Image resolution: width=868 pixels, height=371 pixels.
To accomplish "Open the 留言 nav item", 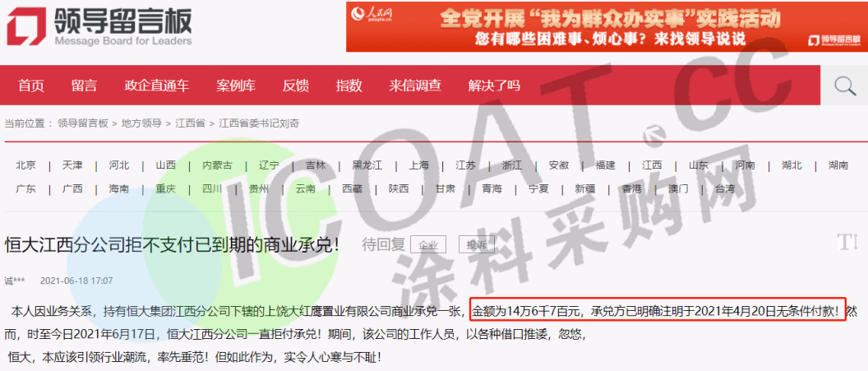I will (84, 86).
